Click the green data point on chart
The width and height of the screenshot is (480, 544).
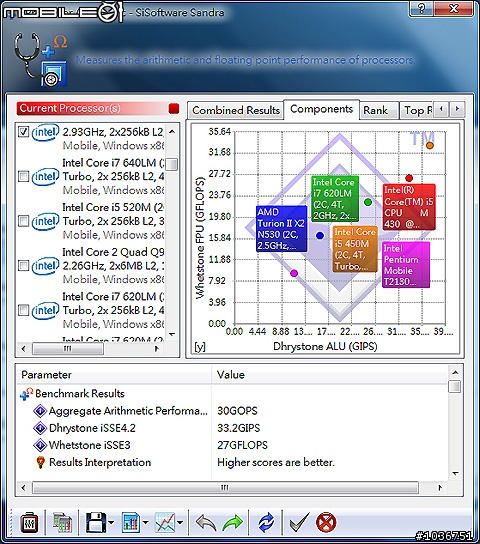tap(368, 202)
